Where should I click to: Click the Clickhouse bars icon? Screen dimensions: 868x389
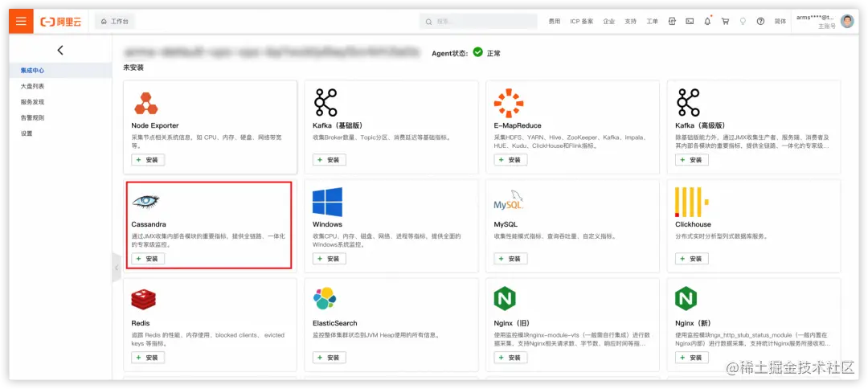(x=691, y=202)
